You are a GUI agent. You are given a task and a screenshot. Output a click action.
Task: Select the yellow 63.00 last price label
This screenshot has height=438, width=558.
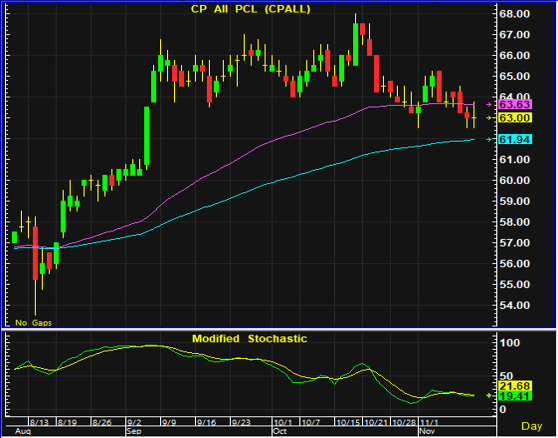pos(515,118)
